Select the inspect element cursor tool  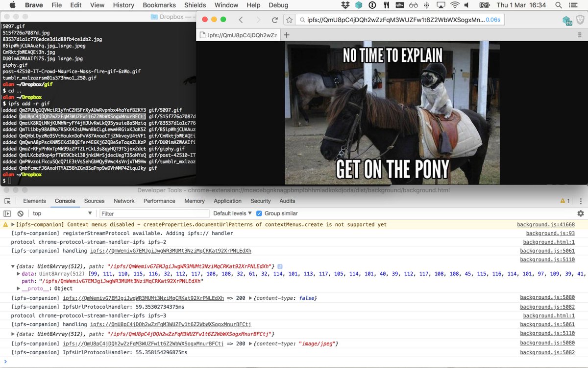click(7, 201)
